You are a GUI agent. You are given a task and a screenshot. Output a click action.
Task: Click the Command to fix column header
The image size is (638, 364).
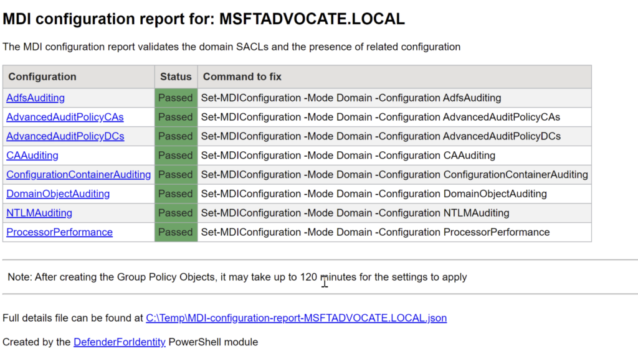(x=242, y=77)
